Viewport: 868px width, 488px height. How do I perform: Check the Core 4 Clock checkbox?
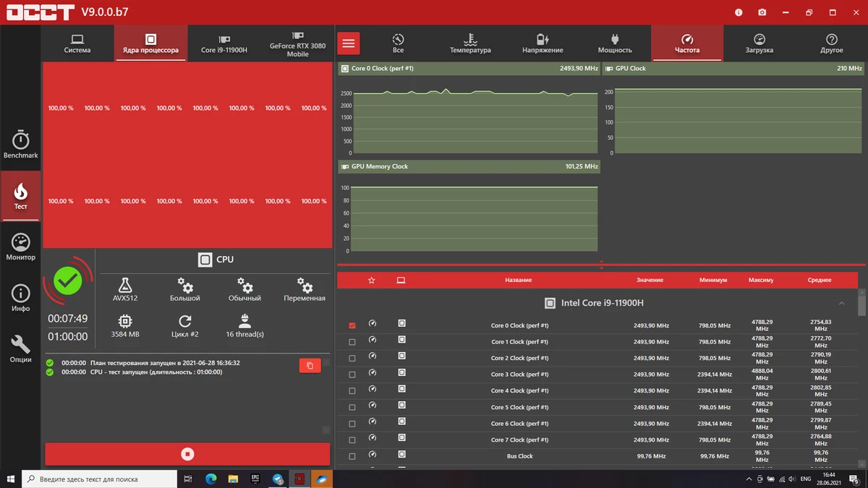[x=352, y=391]
